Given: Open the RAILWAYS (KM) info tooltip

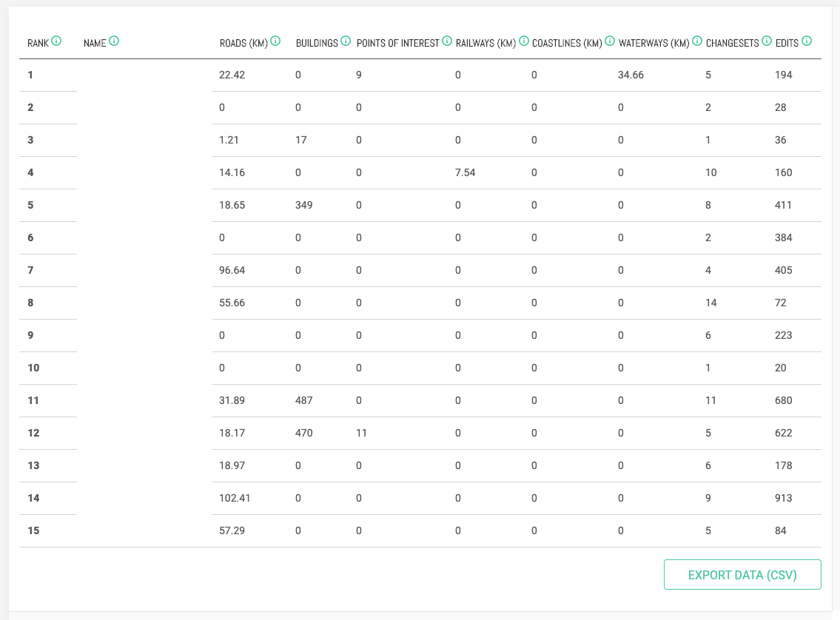Looking at the screenshot, I should [524, 42].
